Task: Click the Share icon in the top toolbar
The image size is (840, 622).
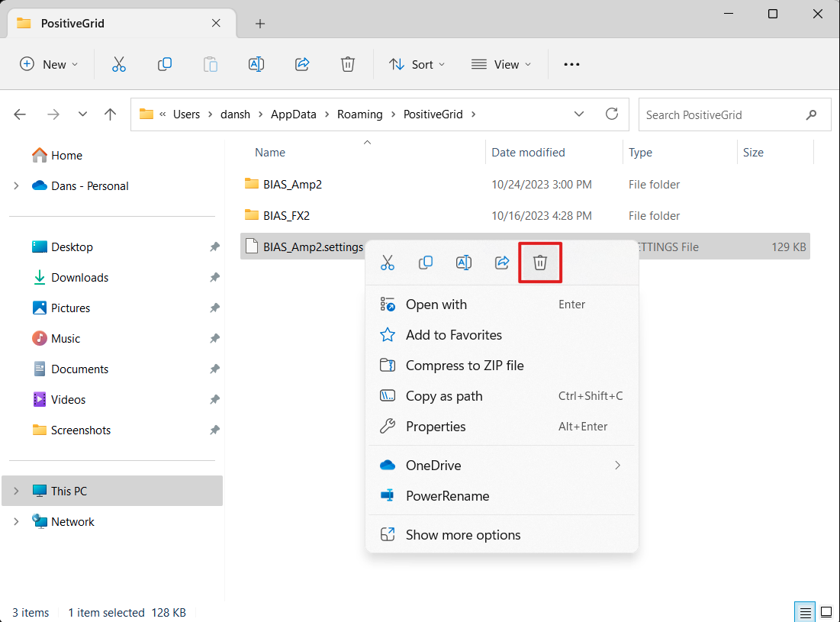Action: (302, 64)
